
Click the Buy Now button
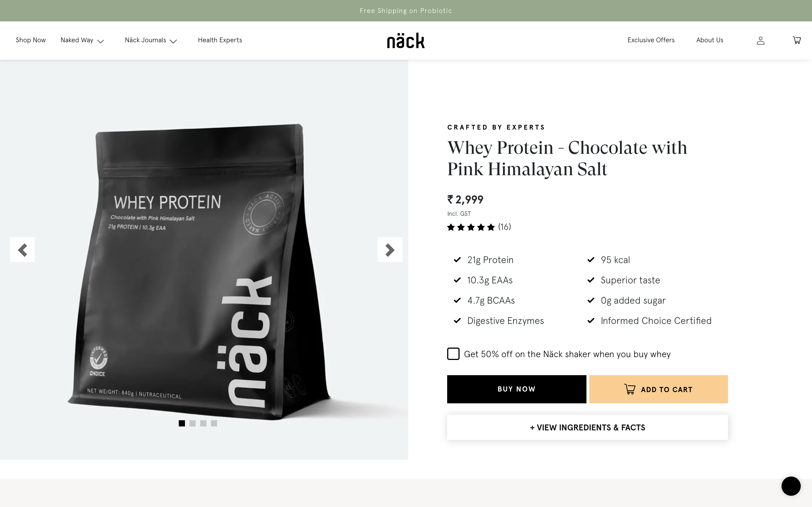point(517,389)
